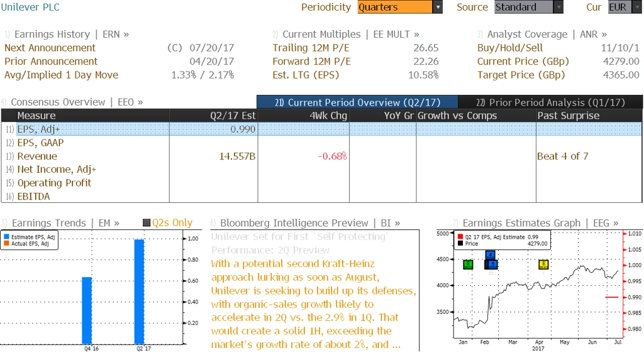Click black Price legend swatch

click(x=460, y=244)
